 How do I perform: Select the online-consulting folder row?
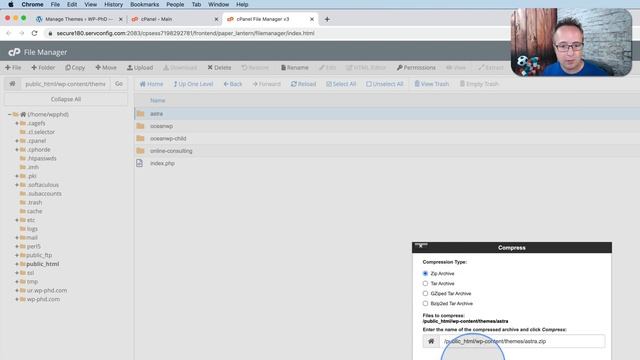387,151
